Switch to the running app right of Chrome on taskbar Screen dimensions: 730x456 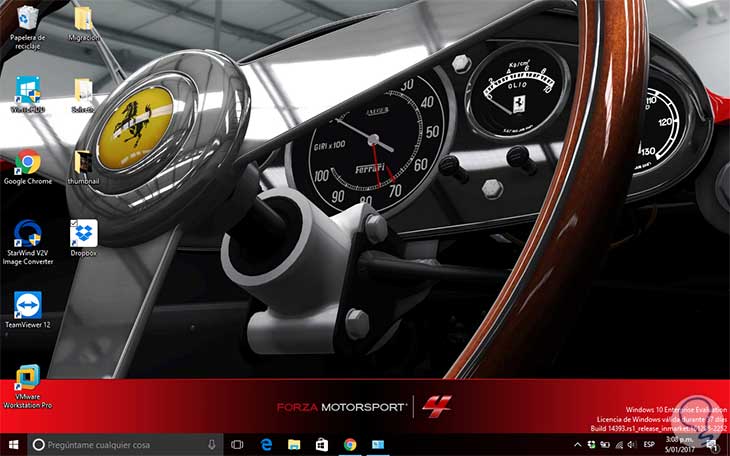pyautogui.click(x=378, y=445)
